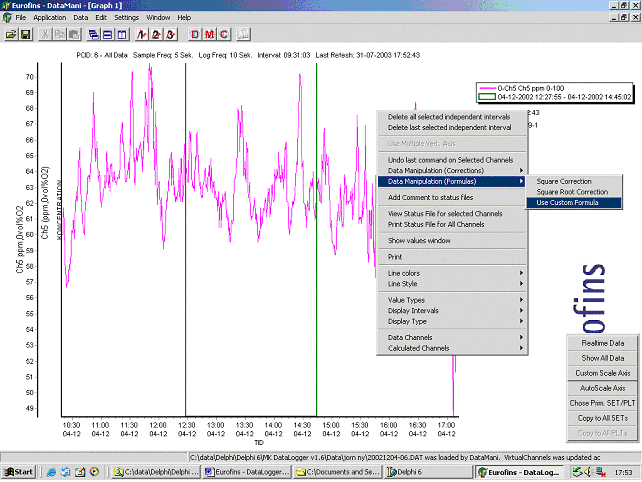Click the Chose Prim. SET/PLT button
Screen dimensions: 642x482
pyautogui.click(x=603, y=403)
